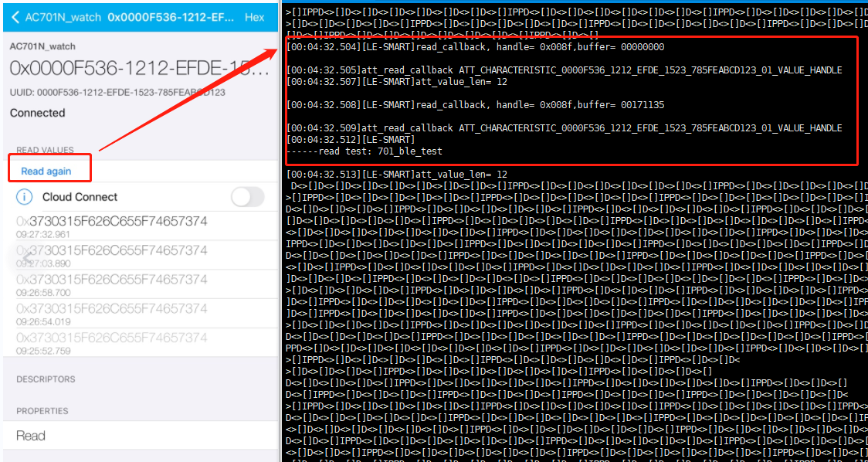
Task: Click log line with timestamp 00:04:32.504
Action: click(x=476, y=47)
